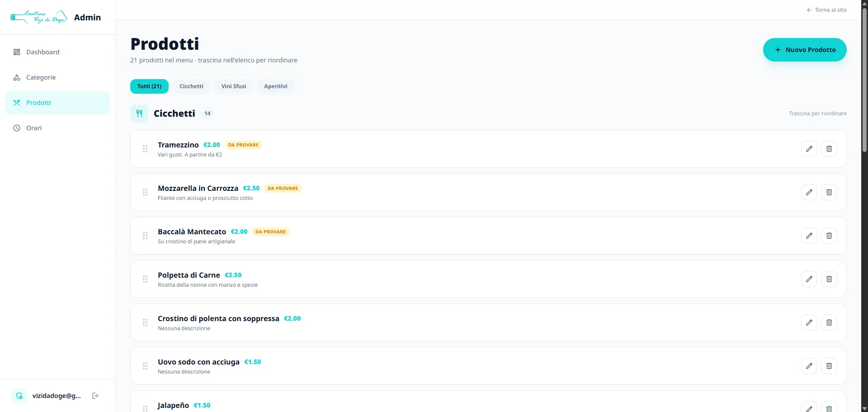The height and width of the screenshot is (412, 868).
Task: Click the DA PROVARE badge on Baccalà Mantecato
Action: pyautogui.click(x=270, y=232)
